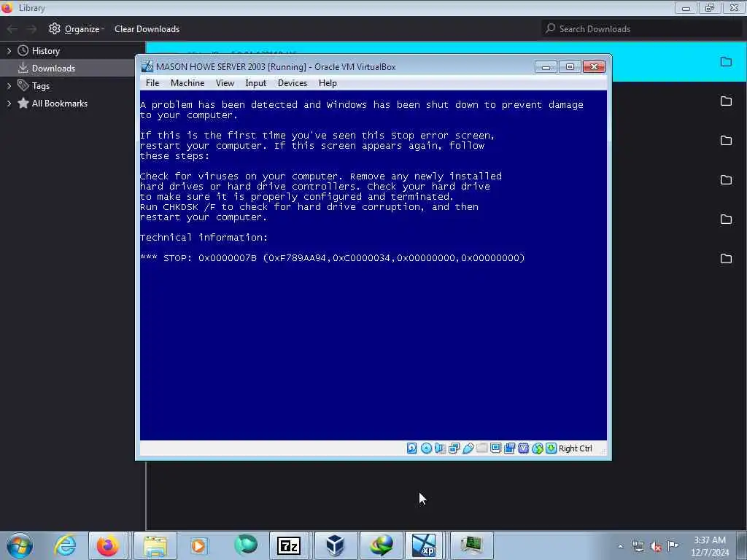Open the View menu in VirtualBox
747x560 pixels.
225,83
